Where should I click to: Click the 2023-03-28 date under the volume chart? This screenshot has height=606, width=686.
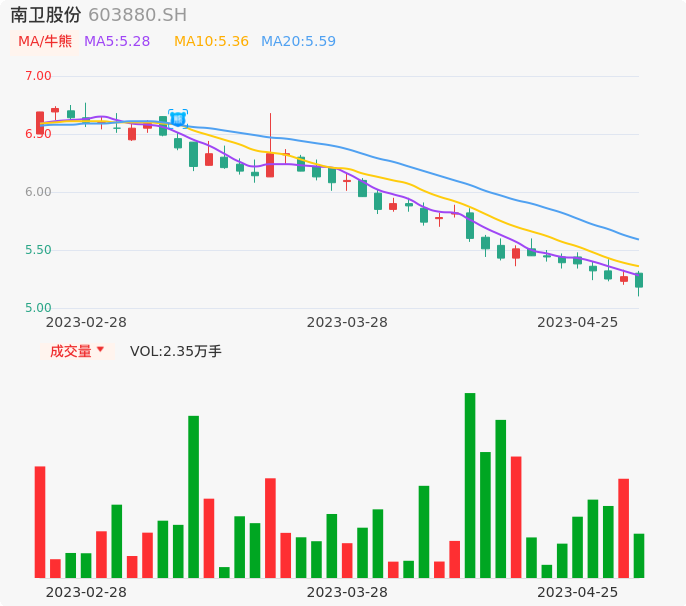pyautogui.click(x=347, y=593)
